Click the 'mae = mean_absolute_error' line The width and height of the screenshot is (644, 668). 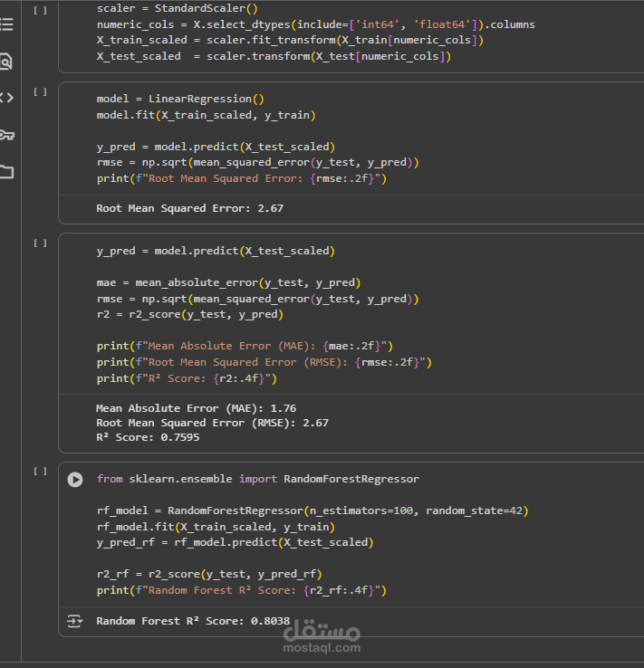point(228,283)
